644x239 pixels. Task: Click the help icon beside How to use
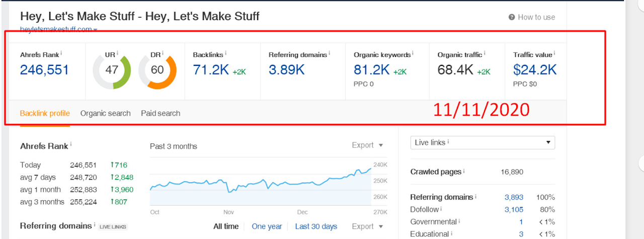512,17
